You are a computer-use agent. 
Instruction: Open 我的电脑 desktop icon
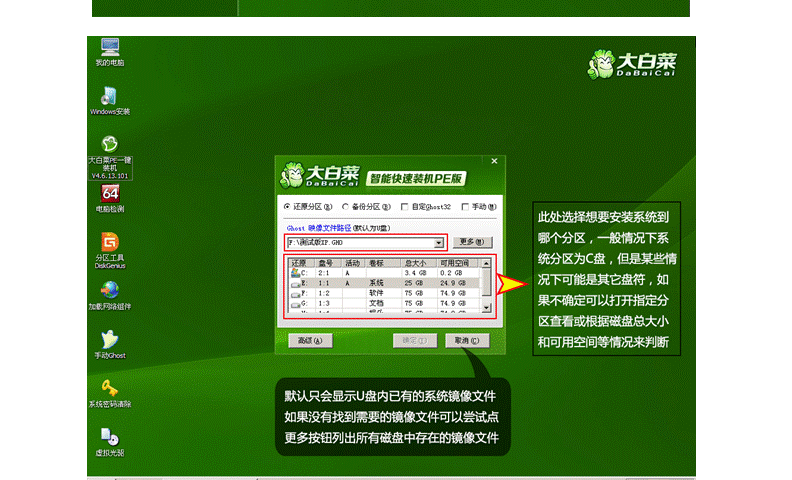tap(110, 48)
